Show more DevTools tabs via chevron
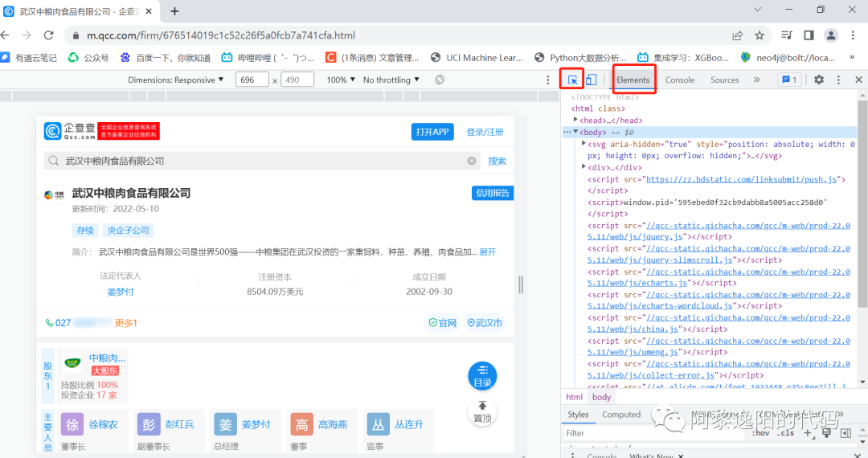 point(756,80)
